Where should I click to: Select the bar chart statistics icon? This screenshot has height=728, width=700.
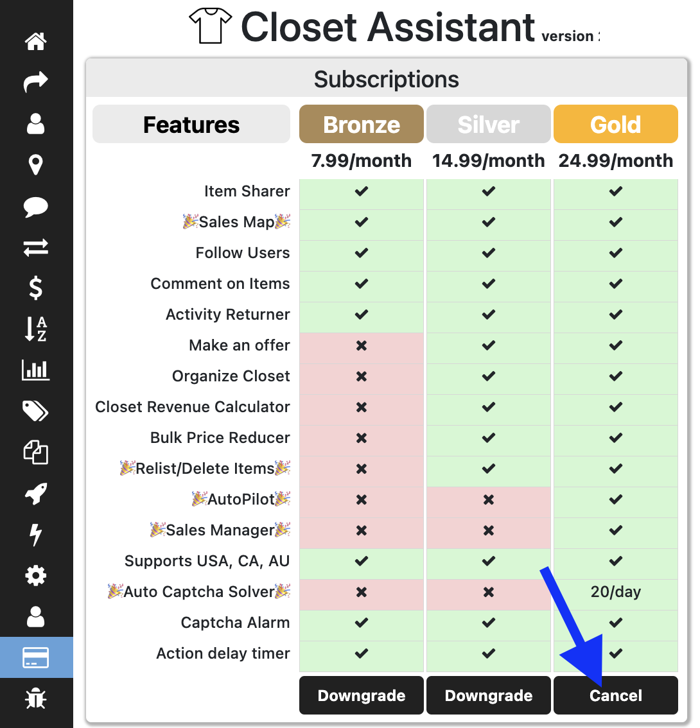coord(36,370)
